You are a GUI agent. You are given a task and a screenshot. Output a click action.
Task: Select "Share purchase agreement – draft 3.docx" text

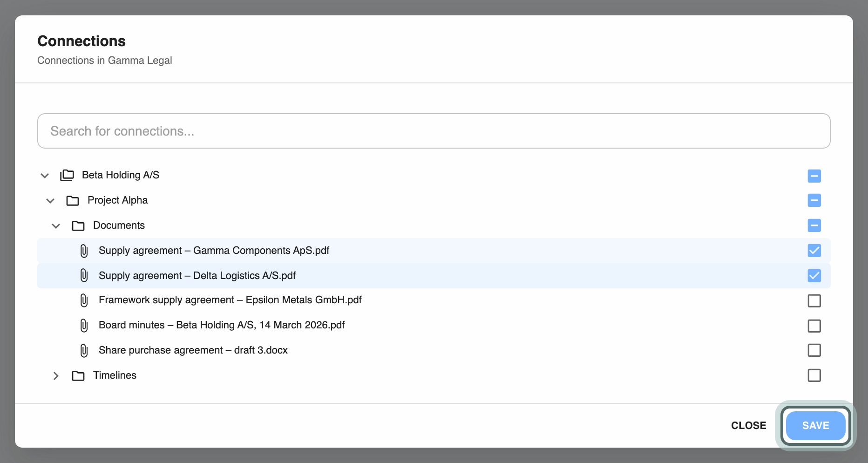point(193,350)
